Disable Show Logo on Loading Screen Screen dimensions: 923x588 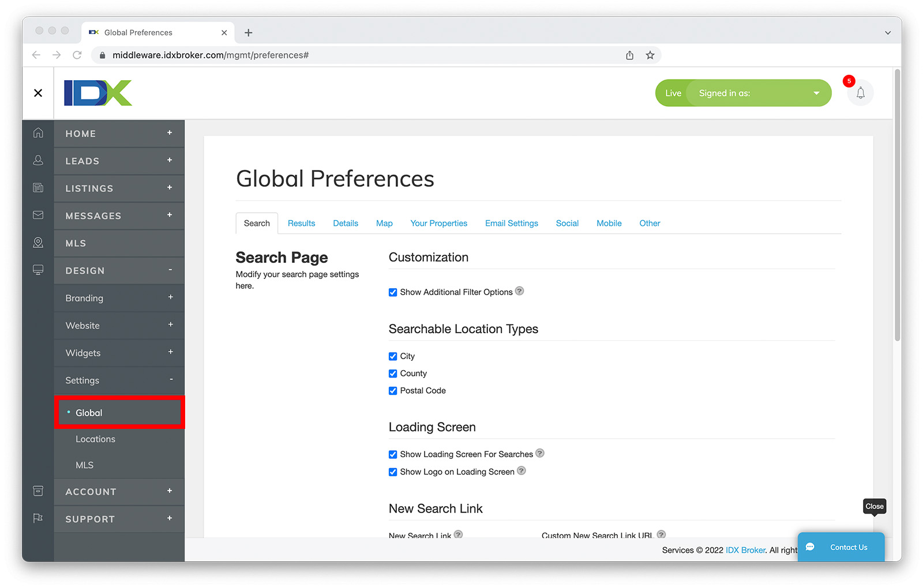coord(393,472)
